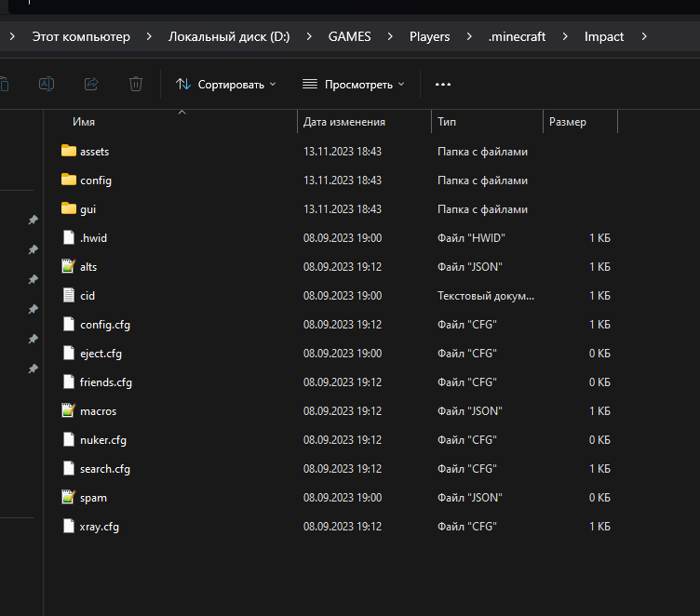Select the xray.cfg file icon
The image size is (700, 616).
tap(69, 526)
